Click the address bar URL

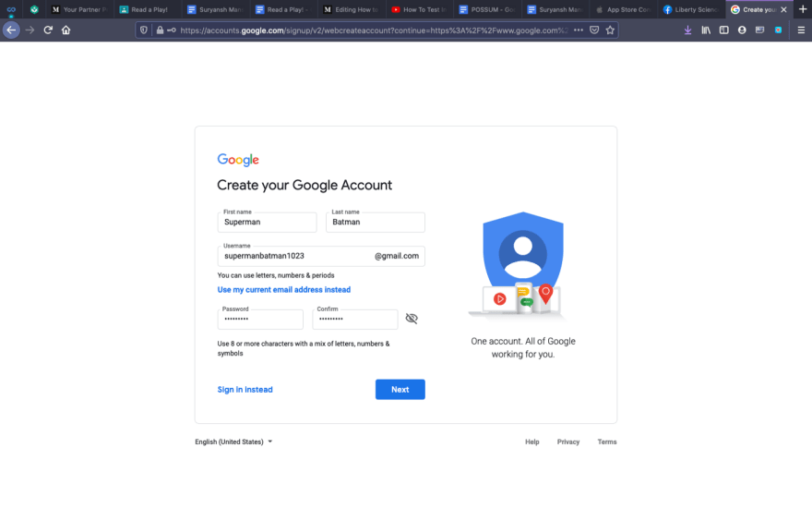point(374,30)
